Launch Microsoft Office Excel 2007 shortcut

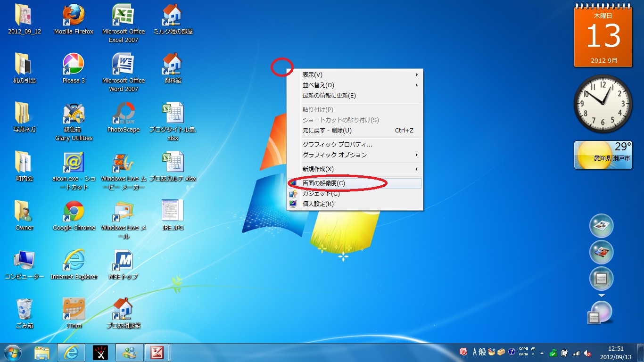(x=124, y=24)
